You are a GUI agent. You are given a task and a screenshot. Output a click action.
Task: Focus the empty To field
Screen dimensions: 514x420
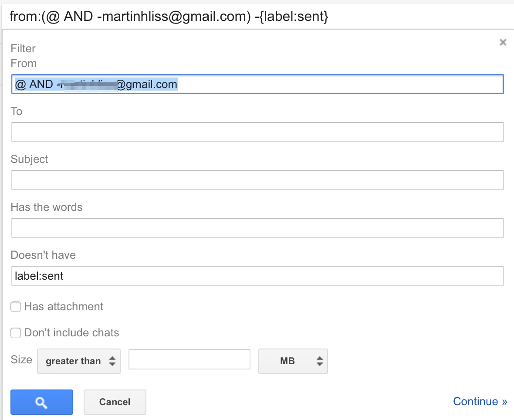(257, 132)
